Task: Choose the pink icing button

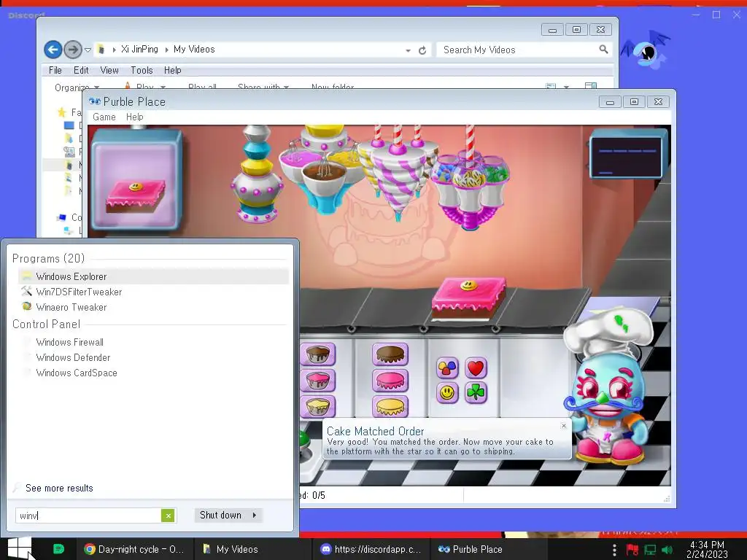Action: pos(390,381)
